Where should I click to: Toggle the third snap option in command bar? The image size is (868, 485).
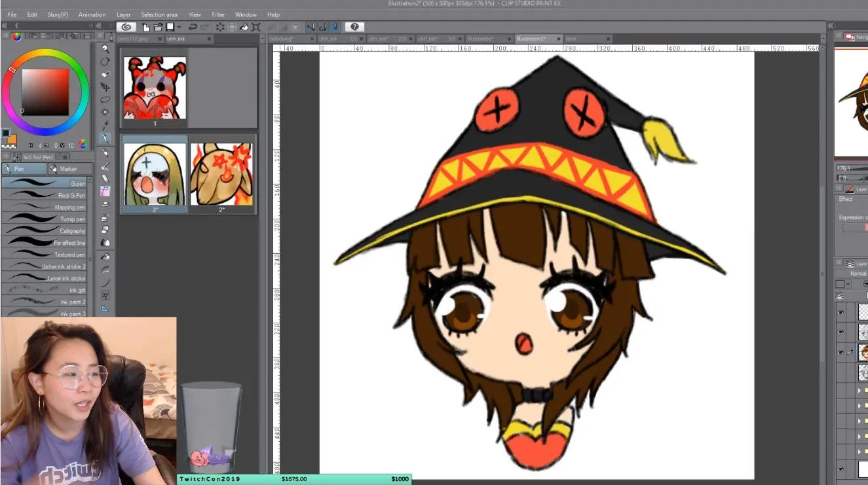pos(335,27)
